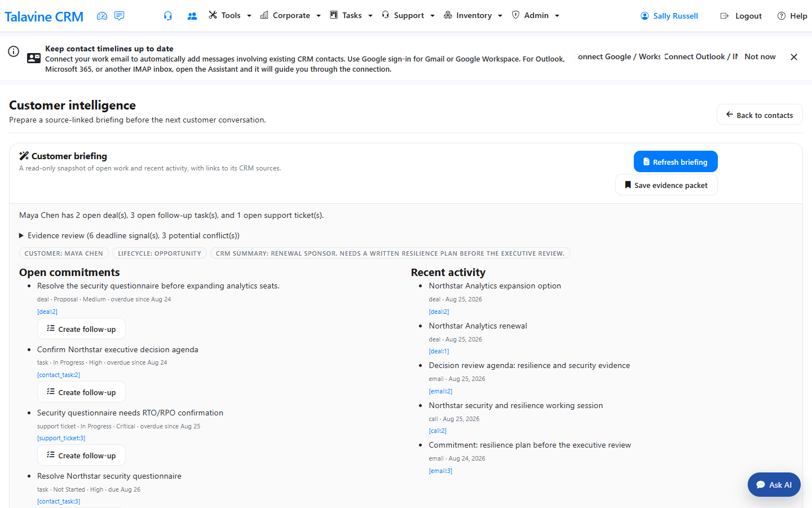Open the Tasks dropdown menu
This screenshot has height=508, width=812.
pos(351,15)
